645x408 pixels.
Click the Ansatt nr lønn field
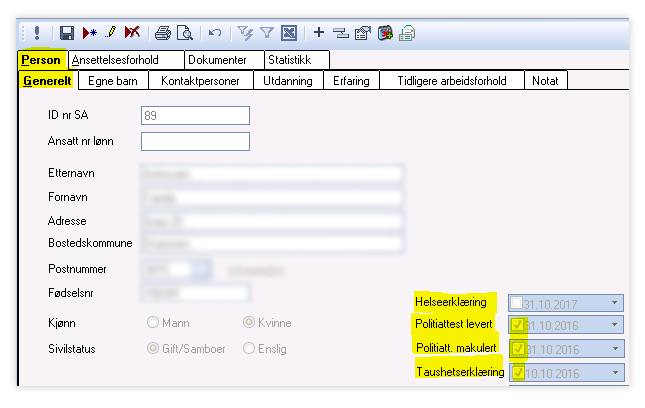pyautogui.click(x=195, y=141)
